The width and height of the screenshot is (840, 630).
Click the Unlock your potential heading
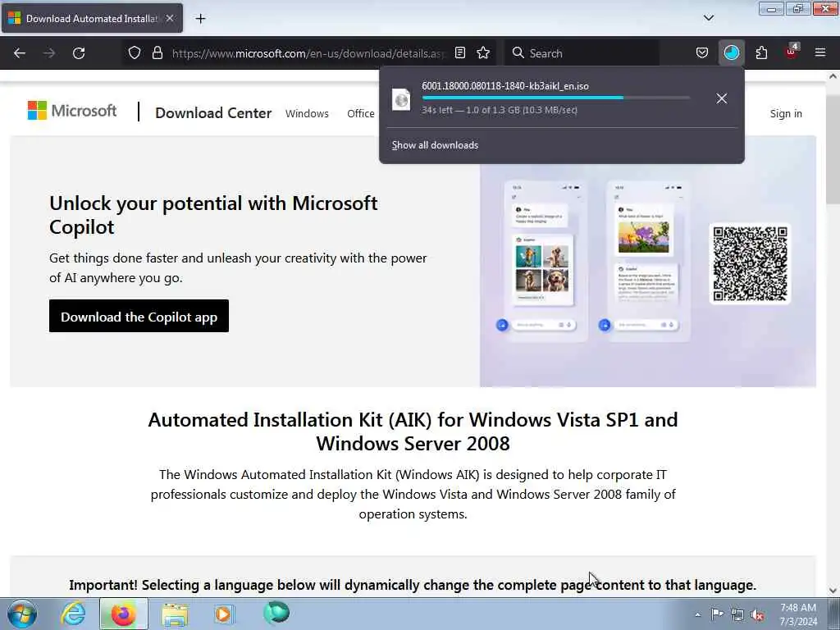click(x=213, y=215)
